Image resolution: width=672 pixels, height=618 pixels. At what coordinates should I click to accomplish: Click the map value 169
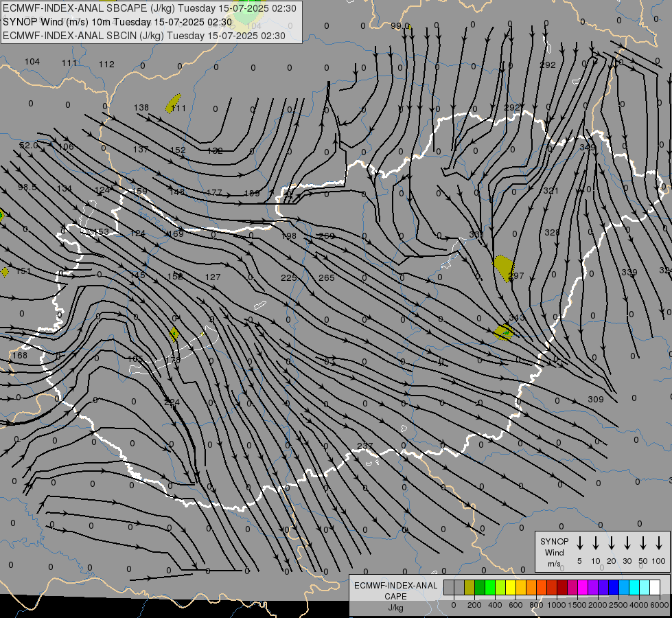click(176, 233)
